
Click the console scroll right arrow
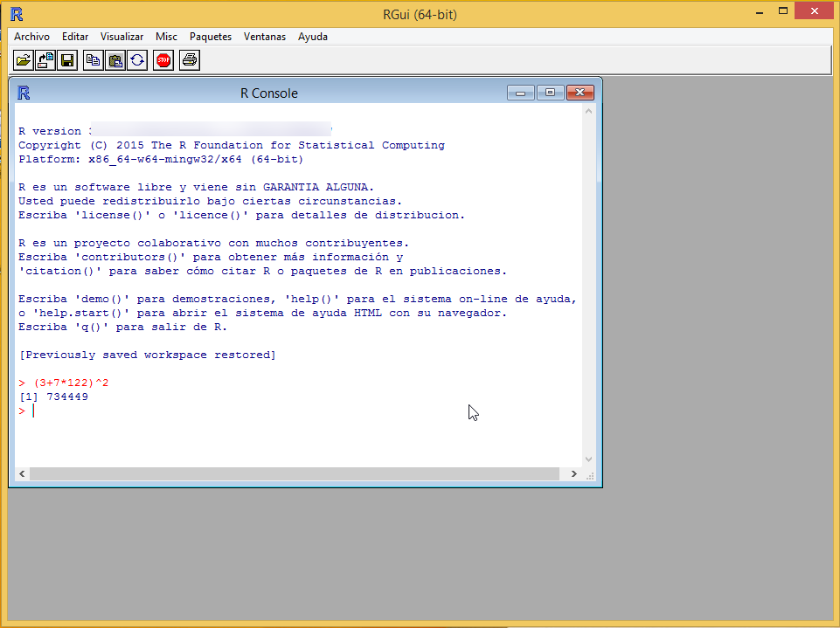point(573,473)
